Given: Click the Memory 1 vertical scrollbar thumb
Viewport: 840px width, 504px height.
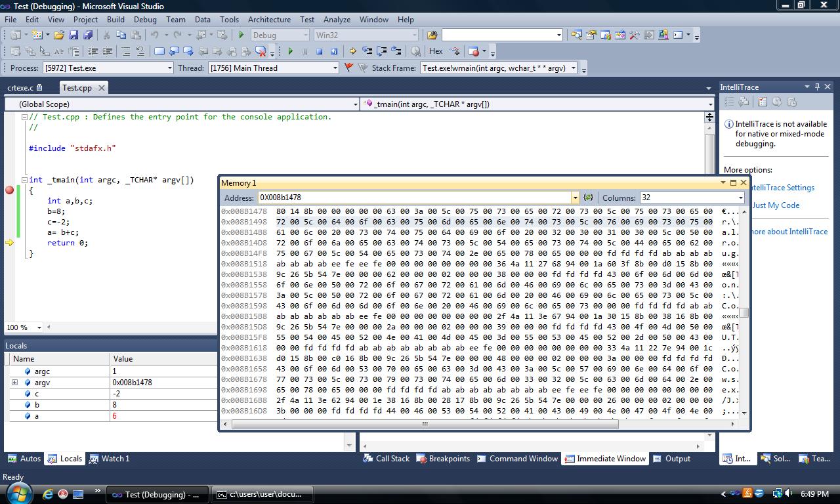Looking at the screenshot, I should [x=744, y=313].
